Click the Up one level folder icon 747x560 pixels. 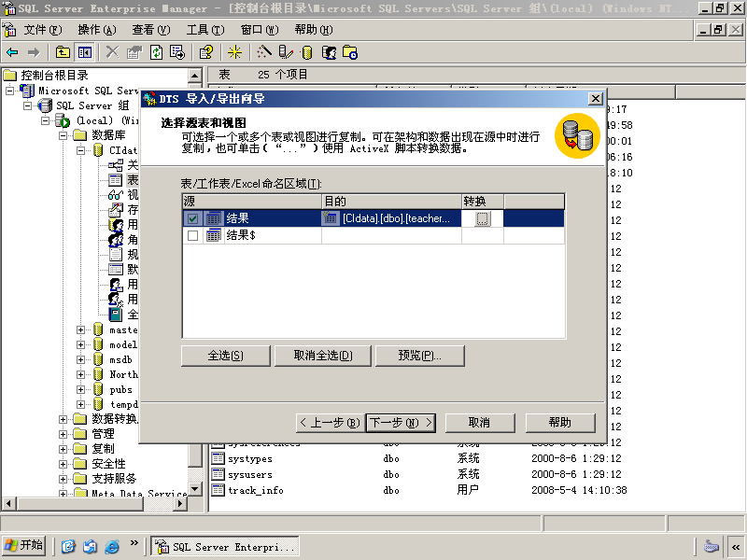[x=63, y=52]
